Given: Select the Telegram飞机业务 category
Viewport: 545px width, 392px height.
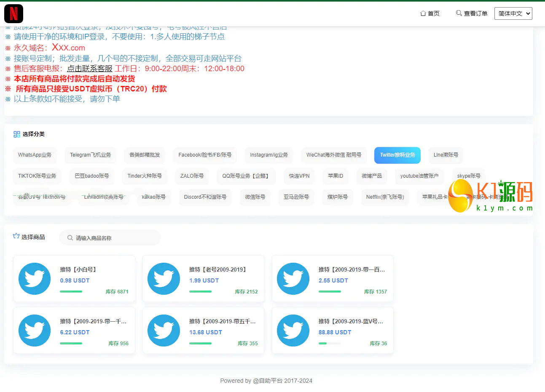Looking at the screenshot, I should (x=90, y=155).
